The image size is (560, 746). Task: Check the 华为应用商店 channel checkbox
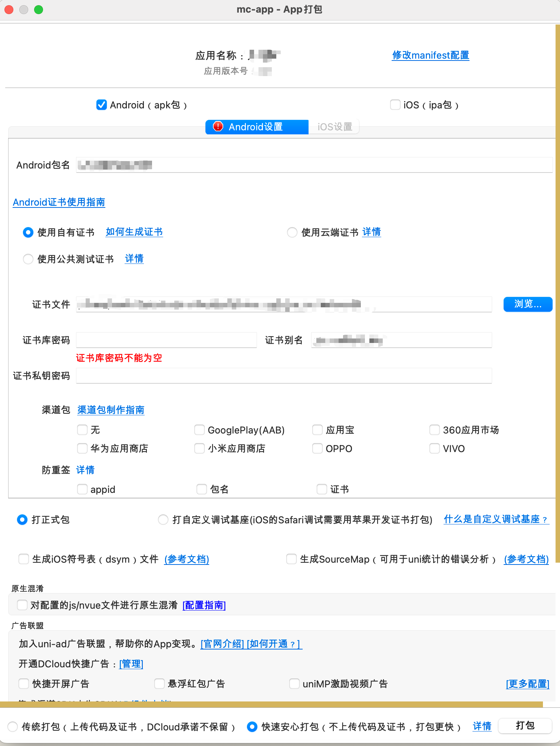82,448
